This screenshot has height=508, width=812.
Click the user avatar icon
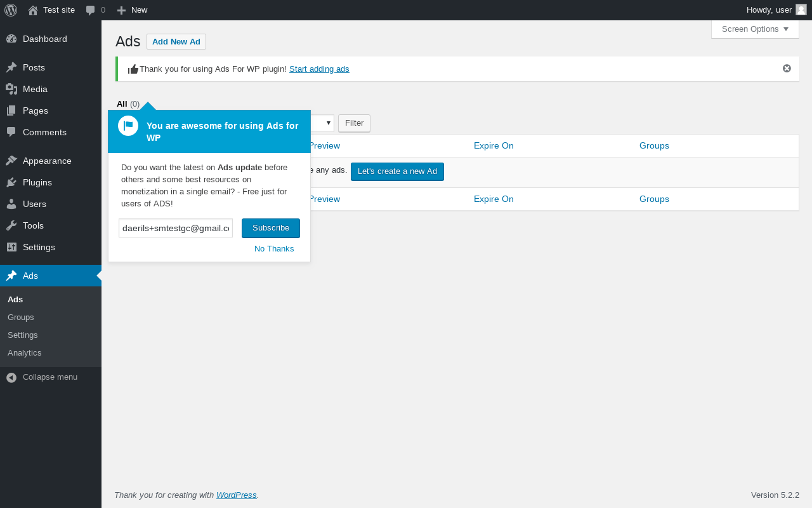[x=801, y=10]
